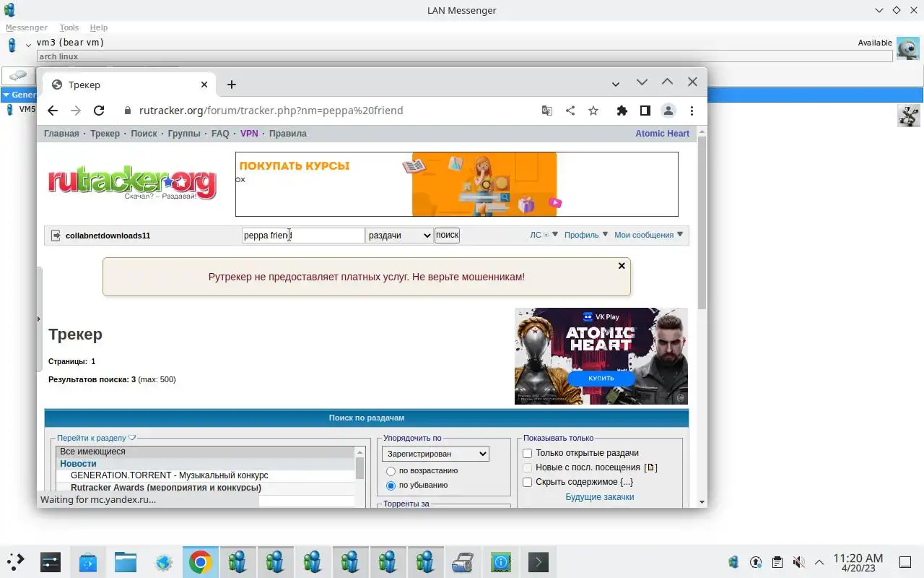Toggle Chrome side panel icon

pos(645,111)
